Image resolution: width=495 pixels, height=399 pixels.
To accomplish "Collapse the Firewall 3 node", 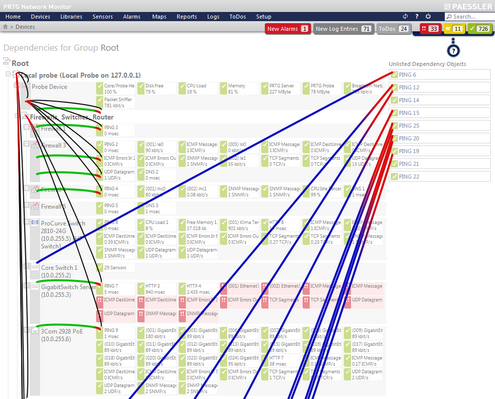I will (x=26, y=144).
